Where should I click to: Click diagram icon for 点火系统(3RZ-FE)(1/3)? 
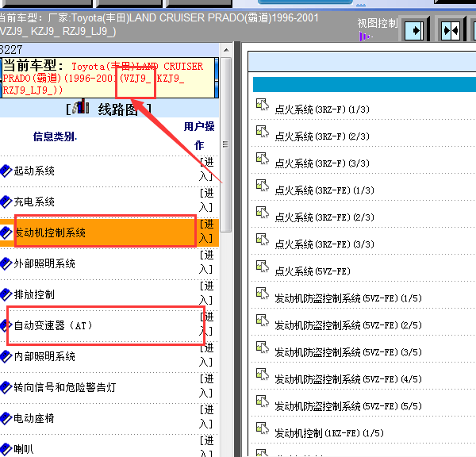pyautogui.click(x=263, y=186)
